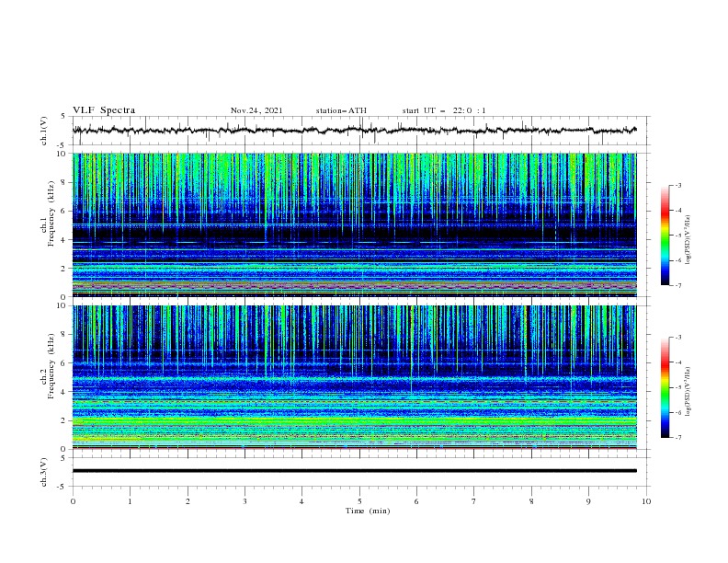
Task: Click the '-3' tick on the ch.2 color bar
Action: [x=678, y=338]
